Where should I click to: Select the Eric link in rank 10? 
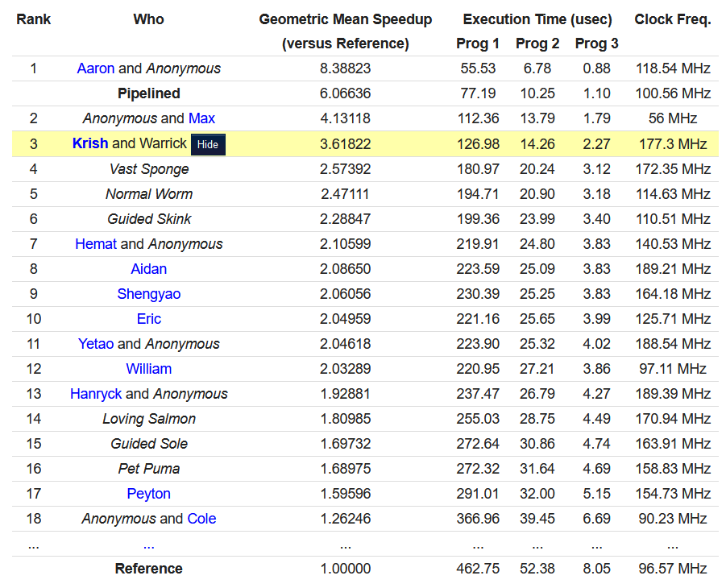pos(148,318)
